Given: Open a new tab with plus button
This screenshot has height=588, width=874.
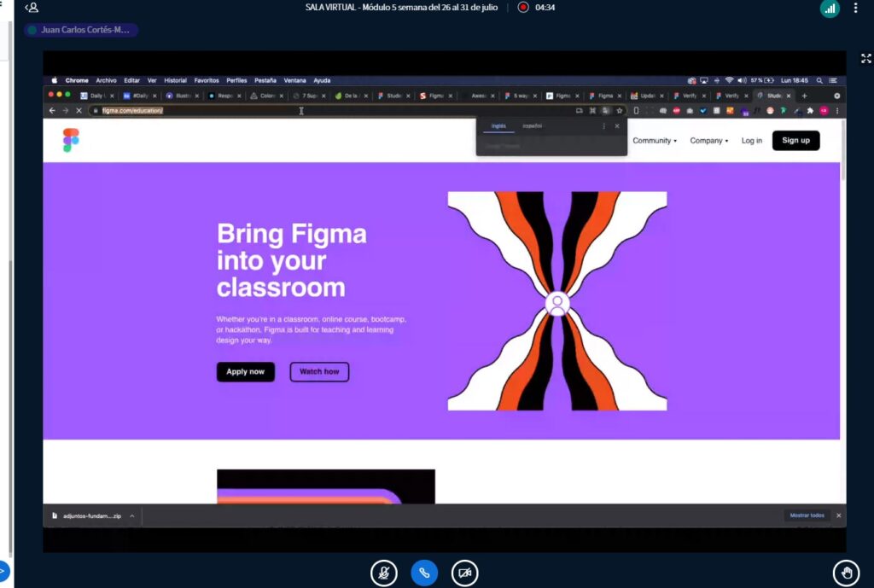Looking at the screenshot, I should coord(804,96).
